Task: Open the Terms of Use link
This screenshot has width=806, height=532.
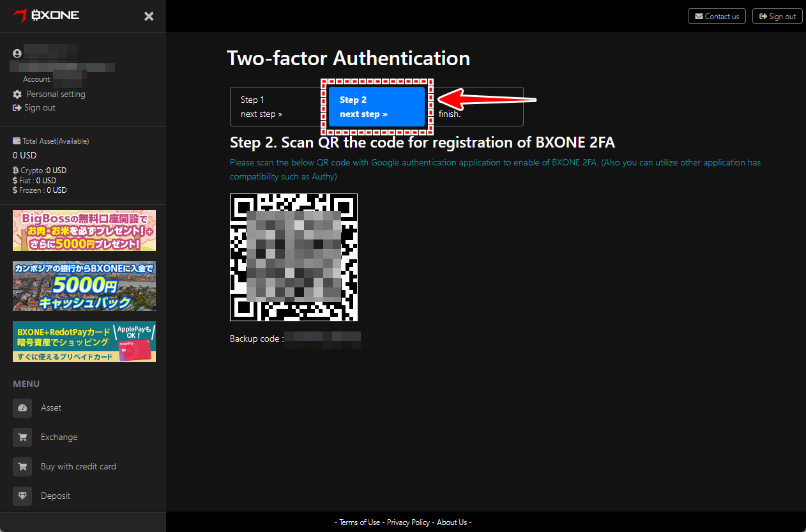Action: 360,522
